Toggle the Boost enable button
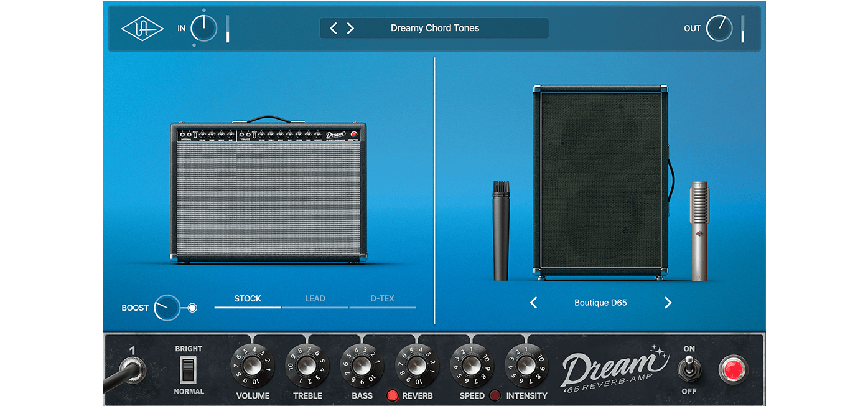Image resolution: width=868 pixels, height=406 pixels. [192, 308]
